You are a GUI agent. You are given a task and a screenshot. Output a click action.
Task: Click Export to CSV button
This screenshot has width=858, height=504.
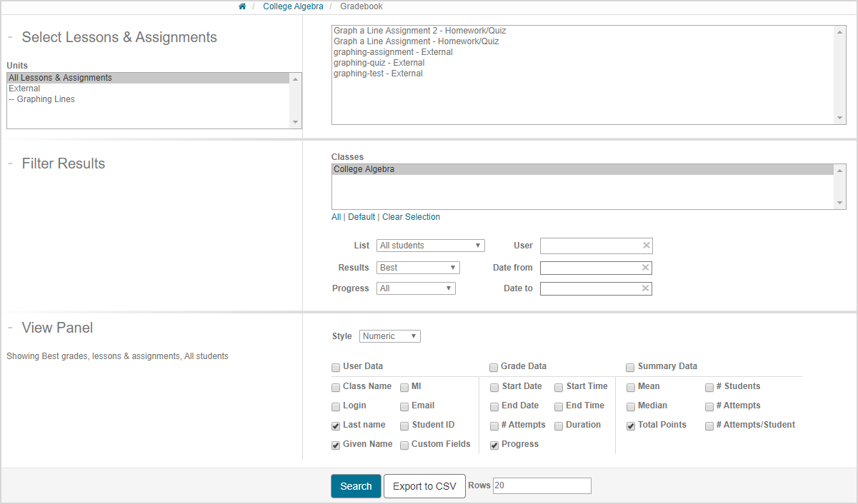(424, 486)
